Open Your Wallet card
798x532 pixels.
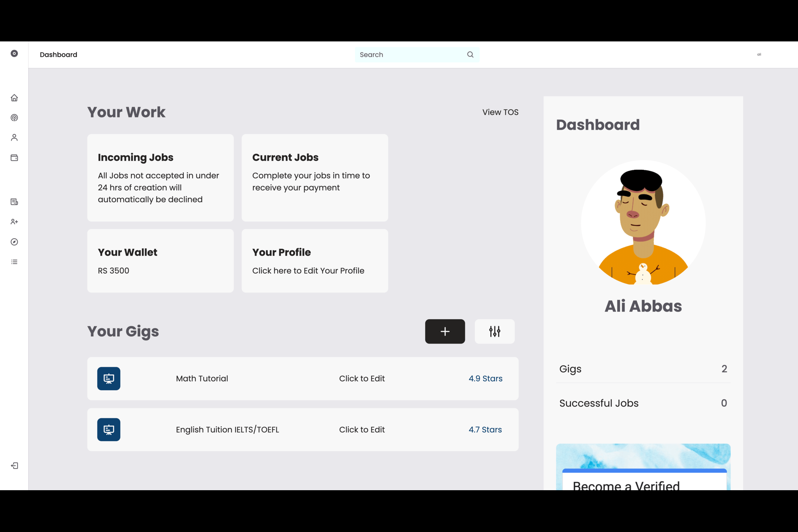coord(160,261)
